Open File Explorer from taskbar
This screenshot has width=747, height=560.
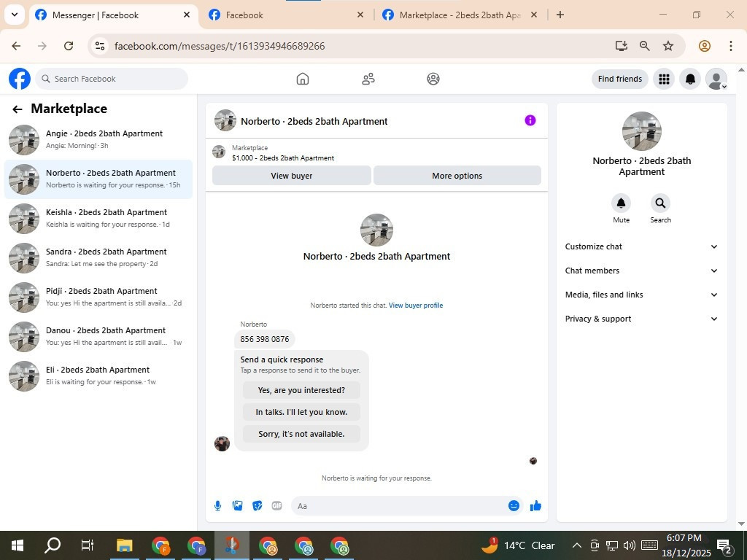coord(124,545)
